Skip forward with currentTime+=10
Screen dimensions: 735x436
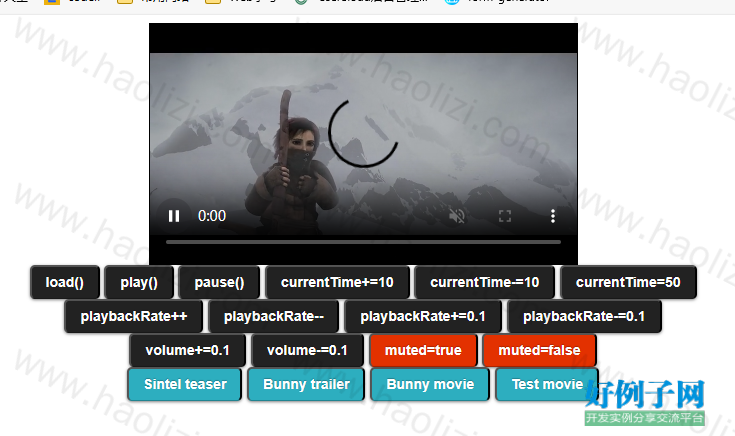(337, 282)
